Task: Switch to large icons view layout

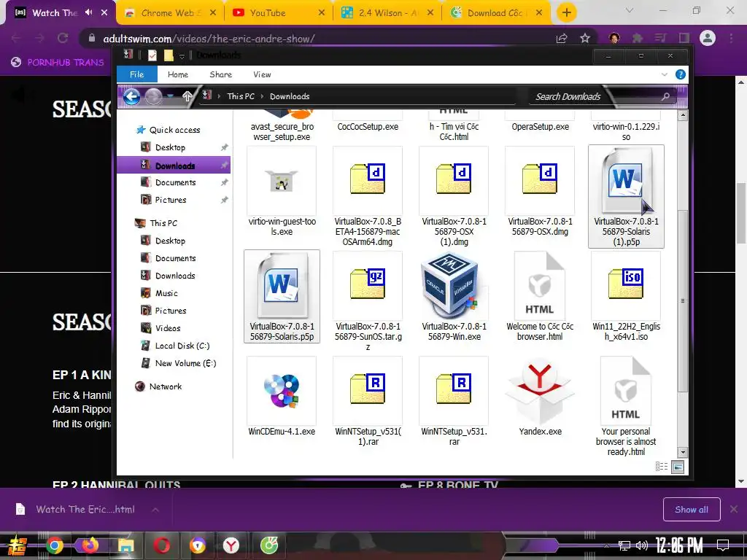Action: point(678,467)
